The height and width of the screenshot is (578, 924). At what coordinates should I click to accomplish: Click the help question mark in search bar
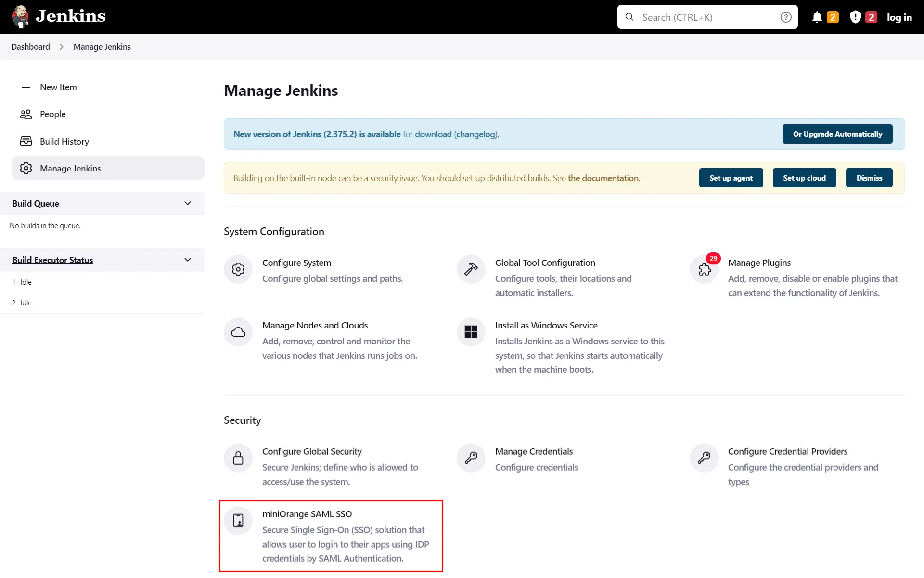pyautogui.click(x=786, y=16)
